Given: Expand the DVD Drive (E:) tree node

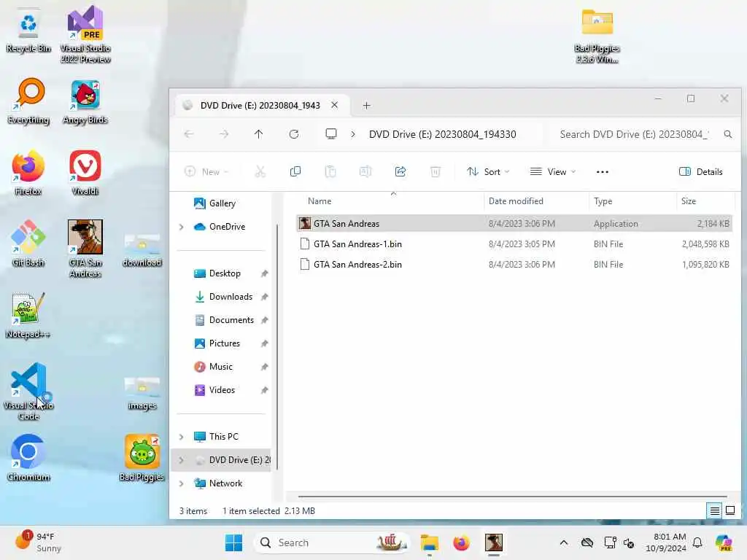Looking at the screenshot, I should pyautogui.click(x=182, y=460).
